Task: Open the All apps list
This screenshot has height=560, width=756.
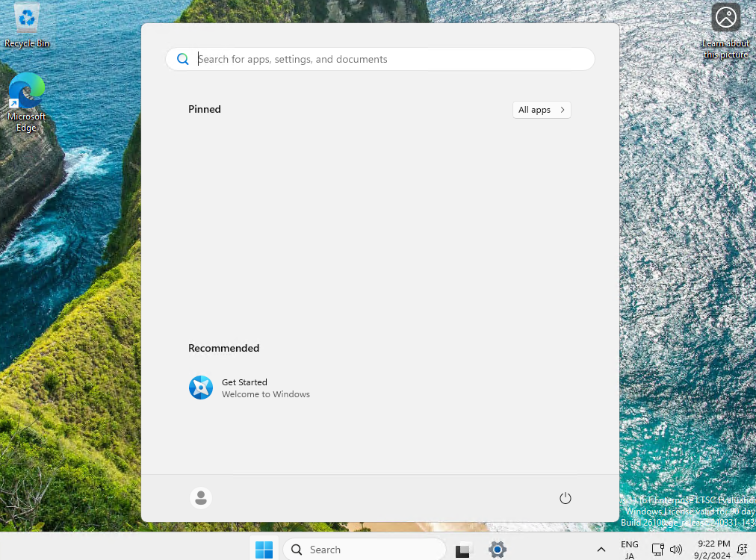Action: coord(542,110)
